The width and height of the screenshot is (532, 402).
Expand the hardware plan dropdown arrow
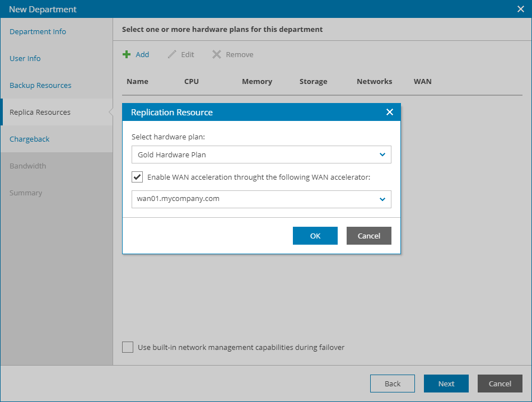click(x=382, y=155)
